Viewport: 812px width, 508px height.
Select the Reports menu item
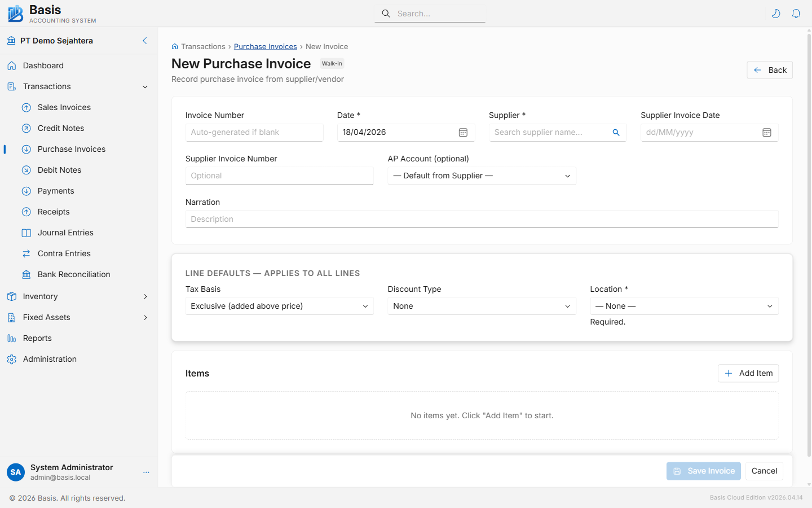(37, 338)
